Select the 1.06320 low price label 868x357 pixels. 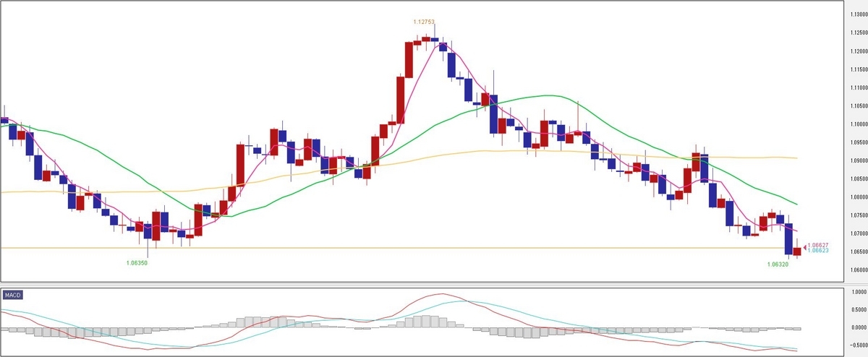(778, 265)
